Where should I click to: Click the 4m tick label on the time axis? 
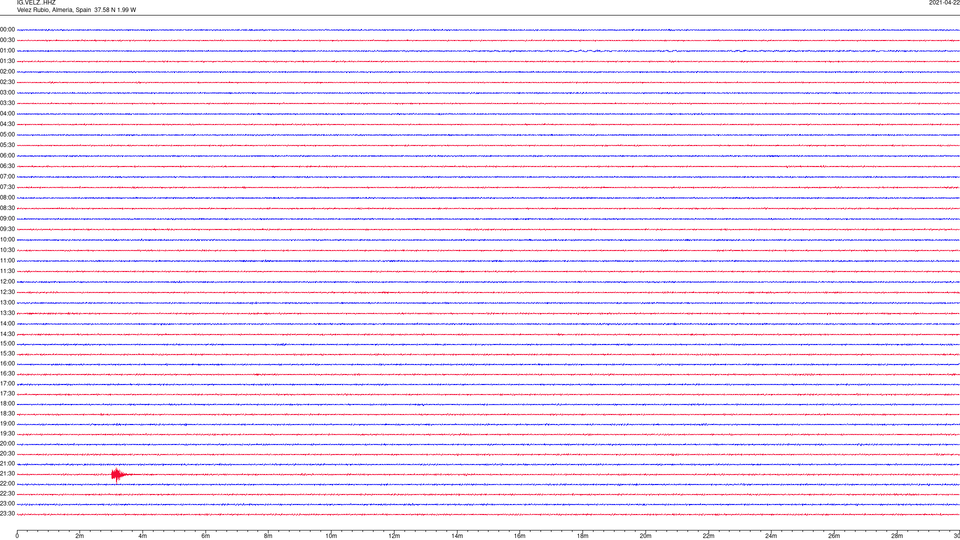[143, 536]
